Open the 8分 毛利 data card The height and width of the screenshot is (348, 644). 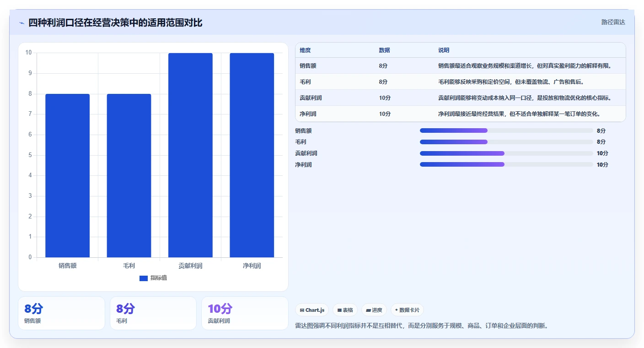tap(153, 313)
